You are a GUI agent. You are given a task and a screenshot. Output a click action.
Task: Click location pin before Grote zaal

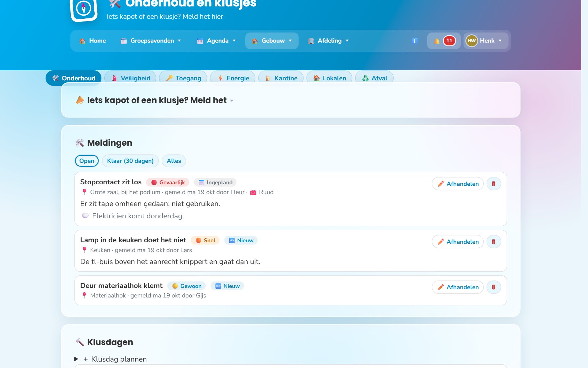pyautogui.click(x=84, y=192)
